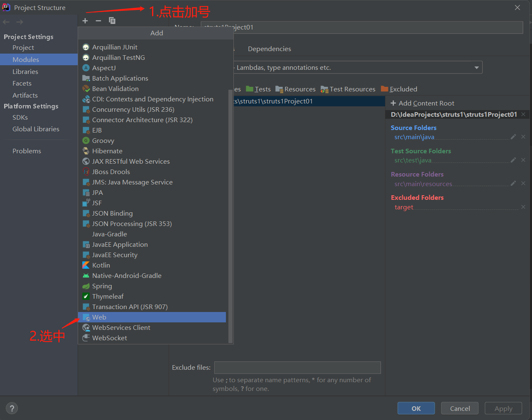Click the minus Remove module button
The height and width of the screenshot is (420, 532).
98,21
